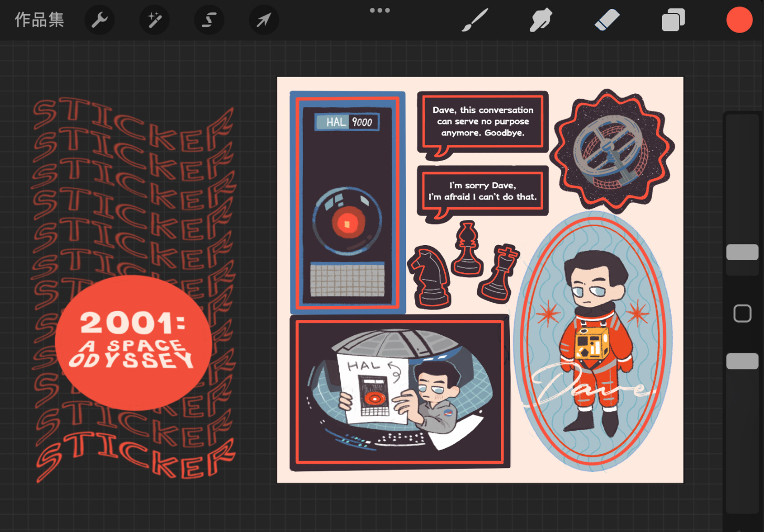Viewport: 764px width, 532px height.
Task: Select the Smudge tool
Action: (x=541, y=20)
